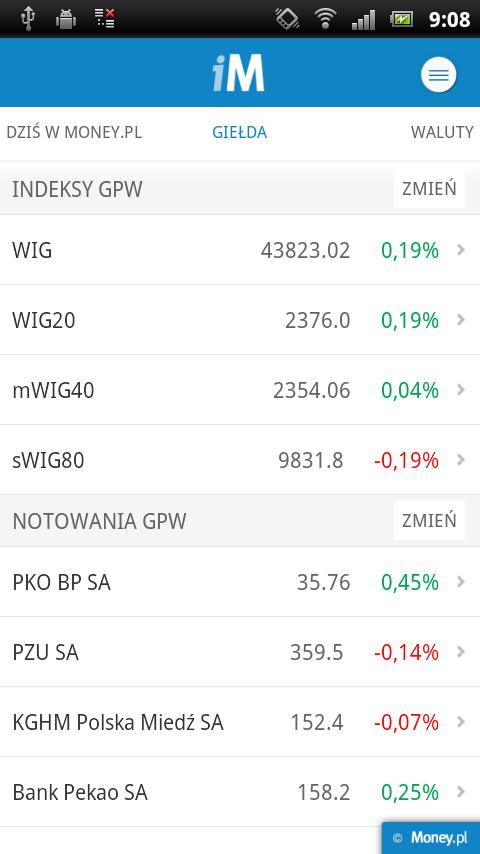Switch to the WALUTY tab
The height and width of the screenshot is (854, 480).
click(442, 132)
